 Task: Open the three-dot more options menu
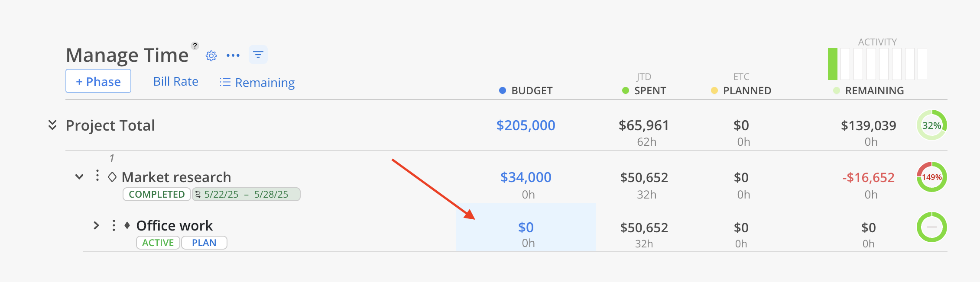(x=233, y=55)
